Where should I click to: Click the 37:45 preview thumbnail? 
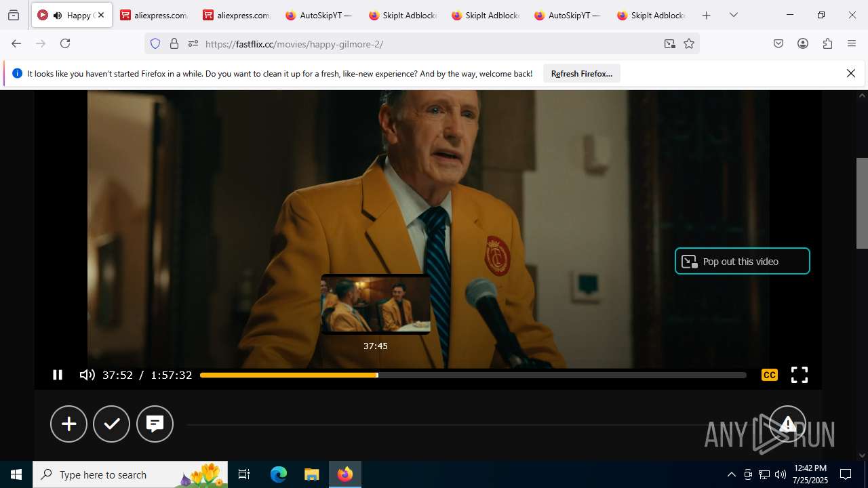point(376,304)
